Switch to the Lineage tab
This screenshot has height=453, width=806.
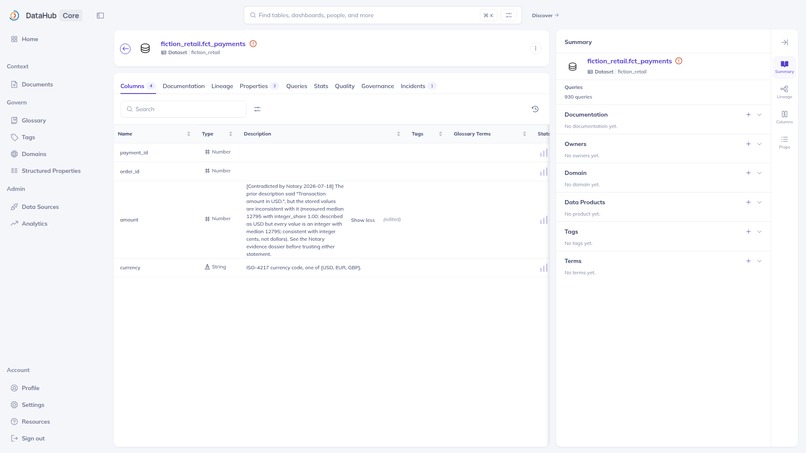[x=222, y=86]
